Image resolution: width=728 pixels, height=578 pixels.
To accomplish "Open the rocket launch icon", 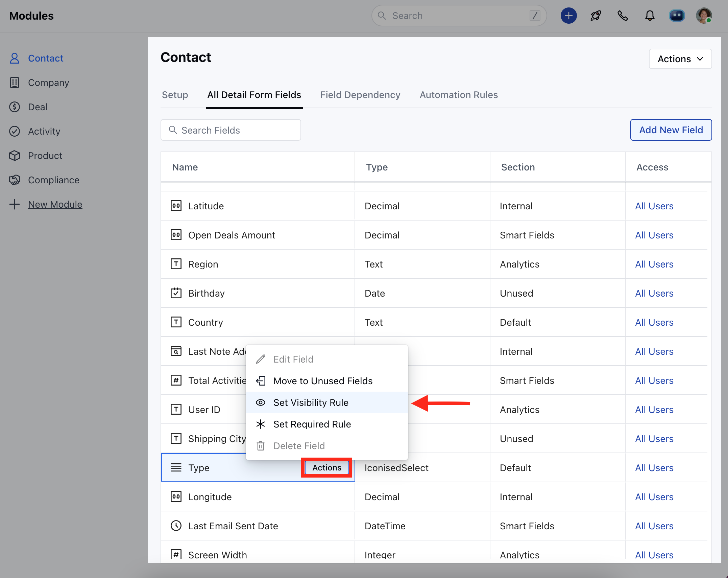I will point(596,16).
